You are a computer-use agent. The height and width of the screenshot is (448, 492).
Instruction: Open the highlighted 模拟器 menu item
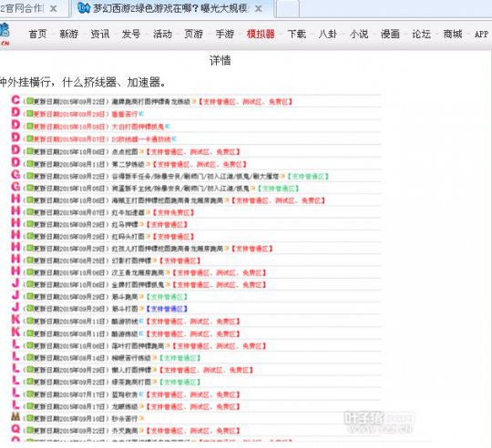click(261, 34)
